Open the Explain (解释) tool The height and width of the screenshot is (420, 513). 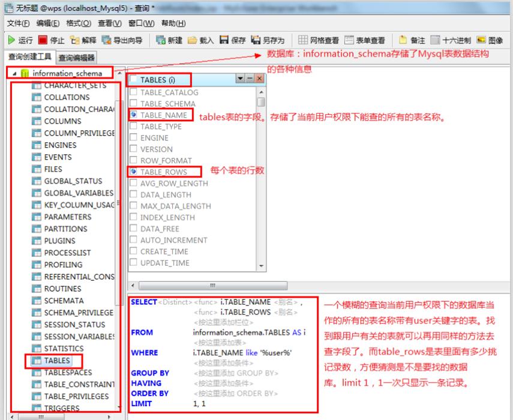[74, 40]
